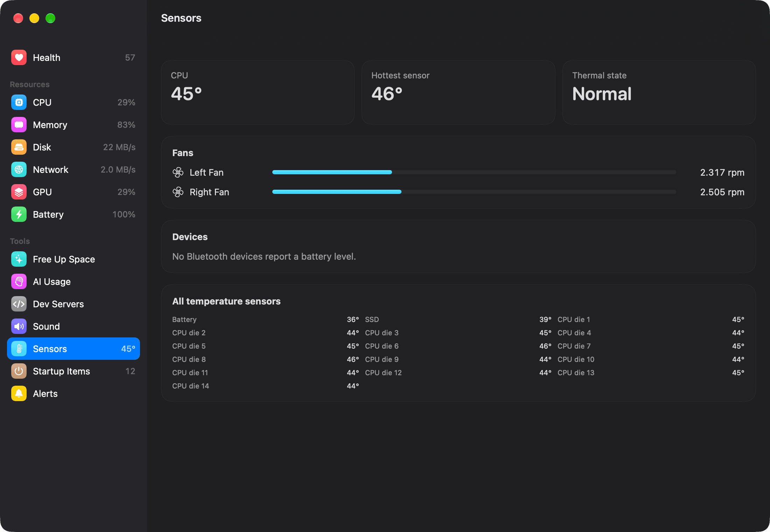Click the 'CPU die 8' sensor row
This screenshot has height=532, width=770.
pos(266,359)
